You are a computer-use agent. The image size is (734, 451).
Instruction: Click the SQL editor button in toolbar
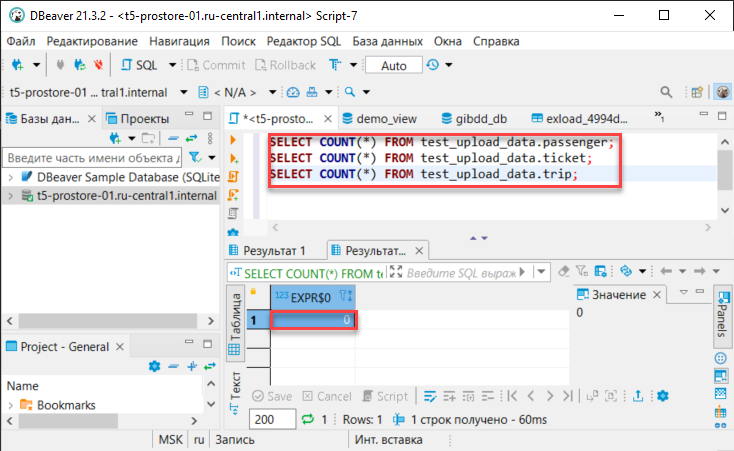click(x=140, y=65)
